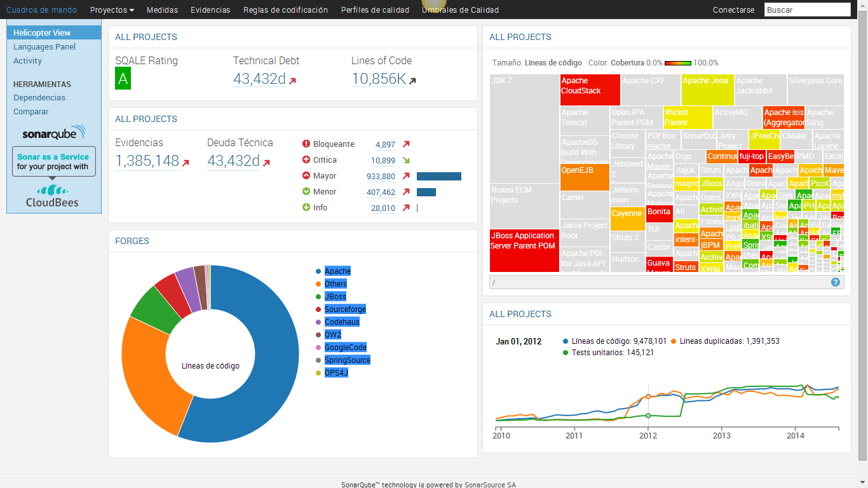The height and width of the screenshot is (488, 868).
Task: Open Languages Panel dashboard
Action: 44,47
